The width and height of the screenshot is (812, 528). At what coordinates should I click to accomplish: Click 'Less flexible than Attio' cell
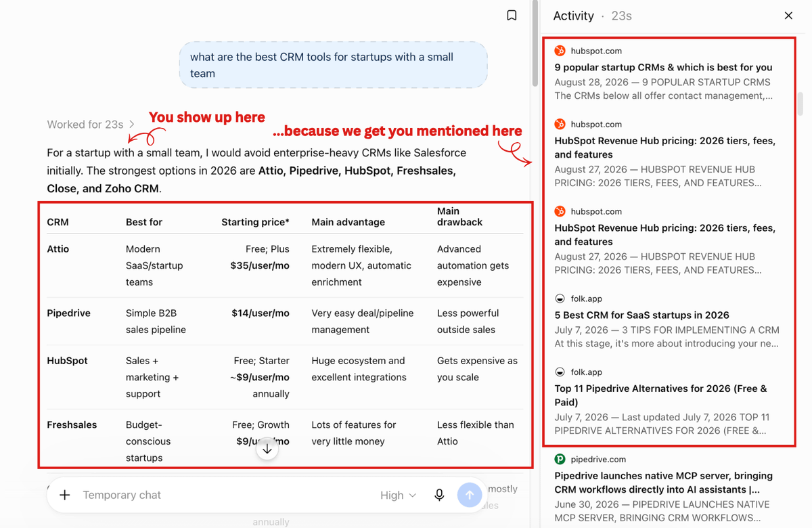pyautogui.click(x=475, y=433)
